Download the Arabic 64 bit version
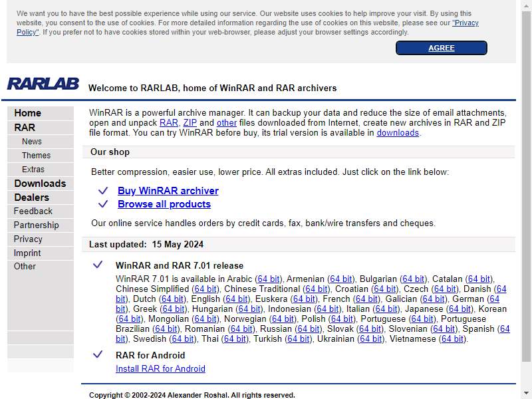 pyautogui.click(x=269, y=279)
